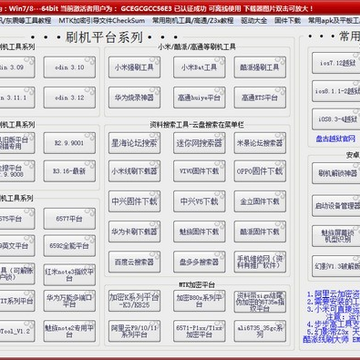
Task: Click the 星海论坛搜索 button
Action: click(x=134, y=143)
